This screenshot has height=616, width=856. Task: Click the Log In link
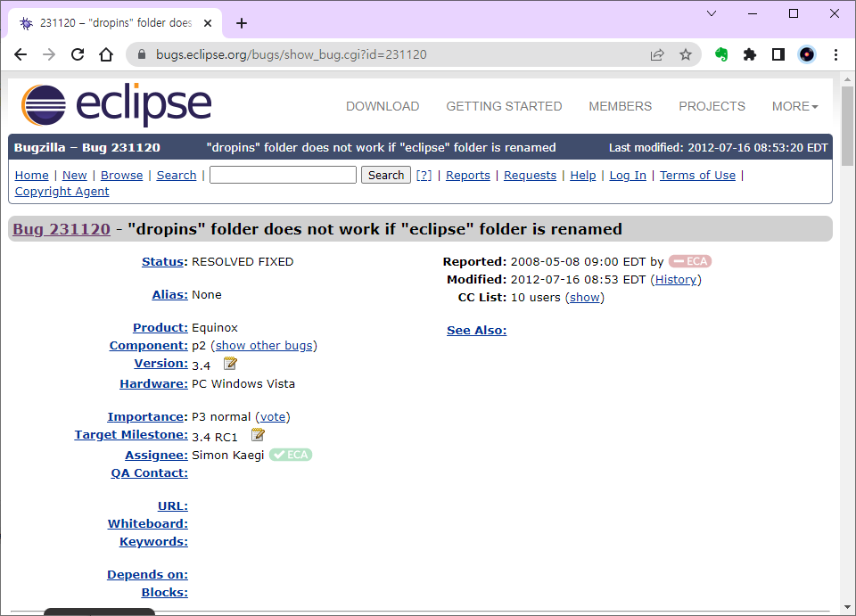click(x=628, y=175)
